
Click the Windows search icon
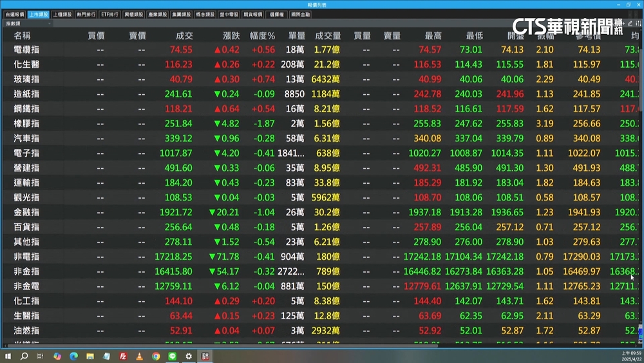24,356
